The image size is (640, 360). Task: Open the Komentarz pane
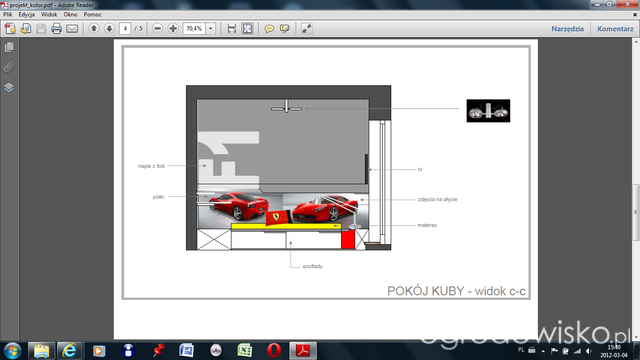[x=615, y=29]
